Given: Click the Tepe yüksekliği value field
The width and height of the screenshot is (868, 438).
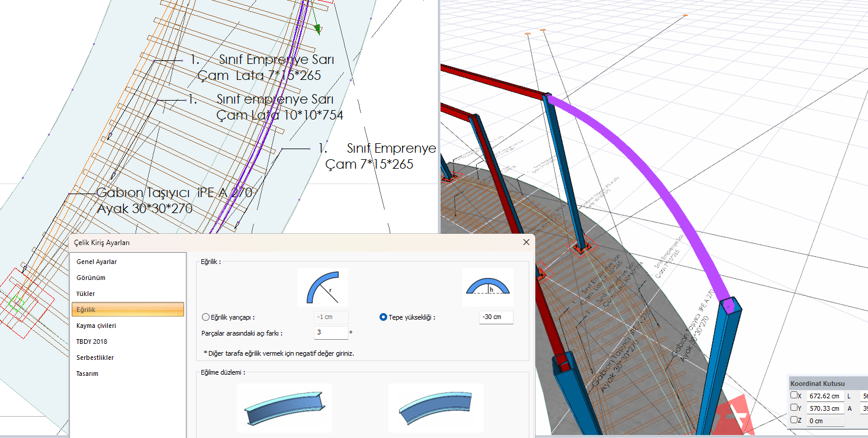Looking at the screenshot, I should coord(496,317).
